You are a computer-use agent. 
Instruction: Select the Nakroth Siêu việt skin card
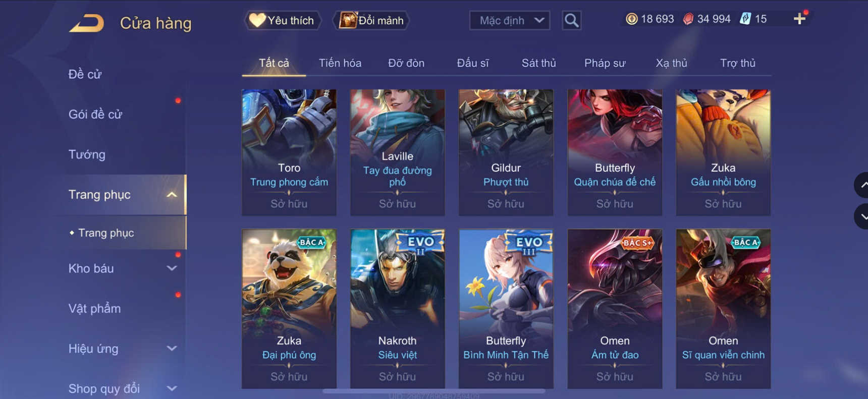(x=398, y=309)
